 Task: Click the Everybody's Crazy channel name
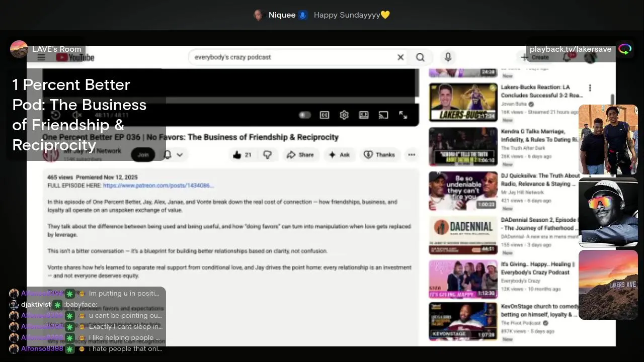[x=521, y=281]
